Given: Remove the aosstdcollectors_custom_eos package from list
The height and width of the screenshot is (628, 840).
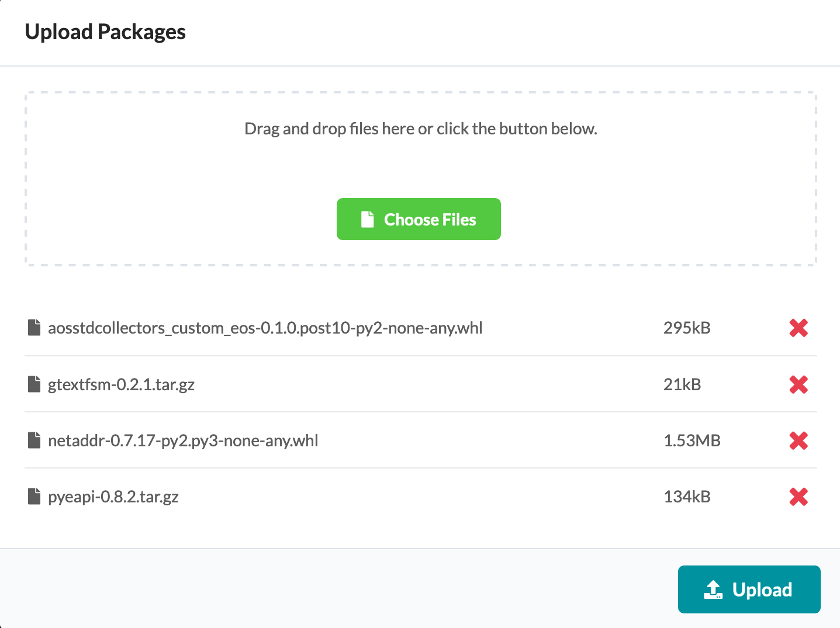Looking at the screenshot, I should (798, 328).
